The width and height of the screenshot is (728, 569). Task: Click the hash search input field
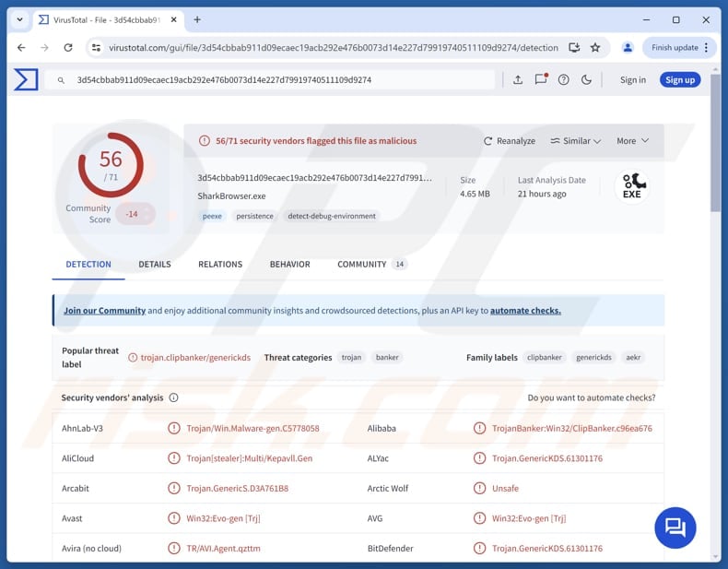(x=276, y=80)
